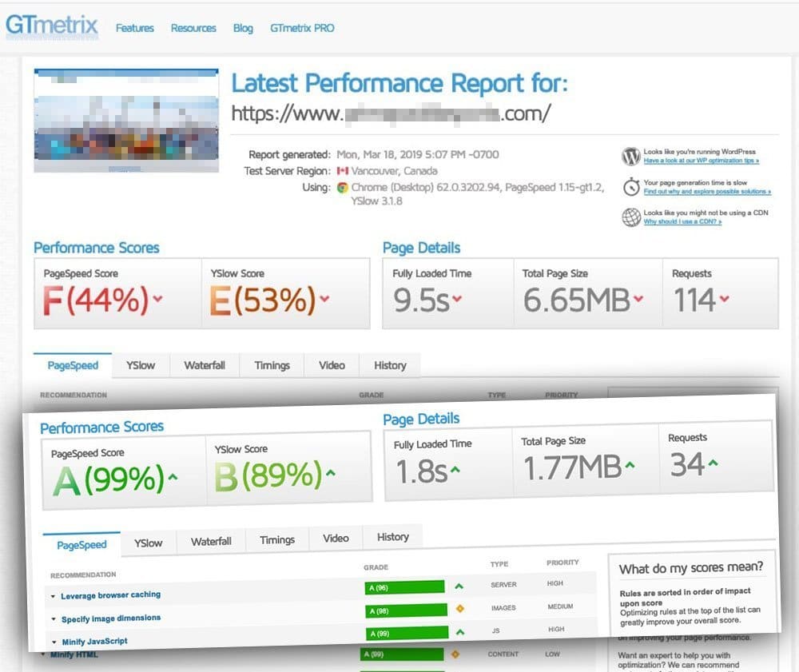Click the WordPress logo icon

[631, 156]
